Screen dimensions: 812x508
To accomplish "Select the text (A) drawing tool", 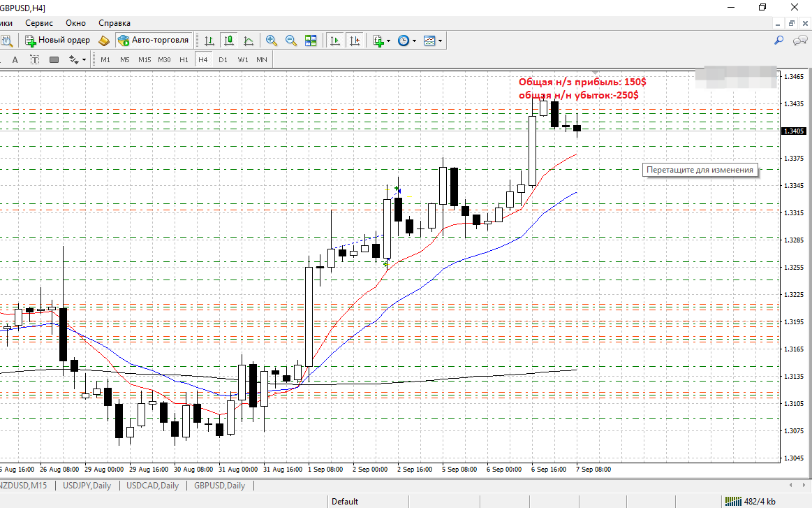I will pyautogui.click(x=15, y=59).
